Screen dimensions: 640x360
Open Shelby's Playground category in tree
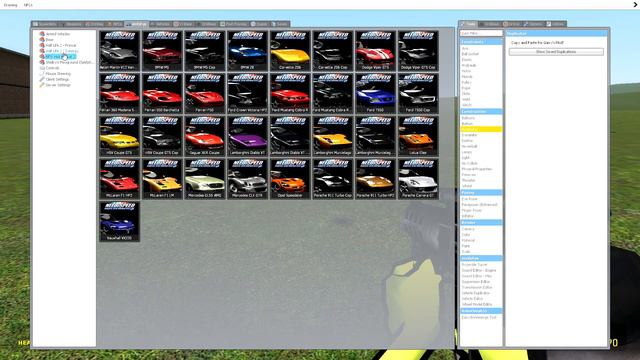tap(69, 62)
